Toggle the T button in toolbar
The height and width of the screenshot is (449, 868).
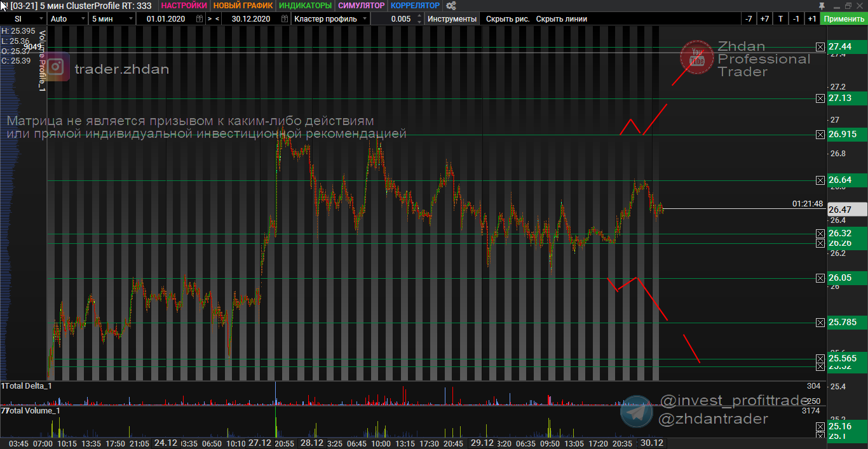pyautogui.click(x=780, y=19)
